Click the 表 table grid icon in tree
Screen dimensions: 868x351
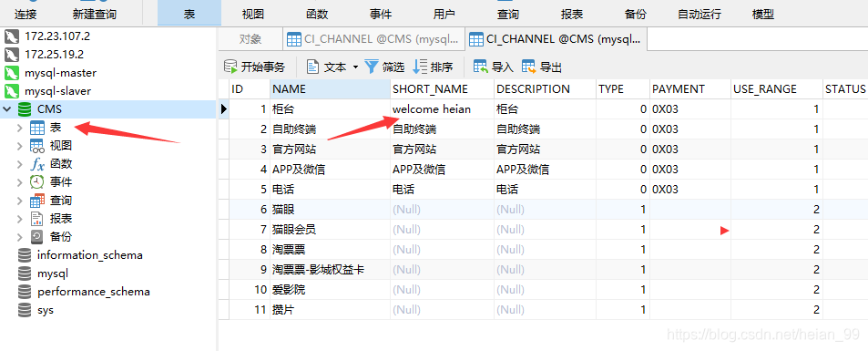pos(37,128)
